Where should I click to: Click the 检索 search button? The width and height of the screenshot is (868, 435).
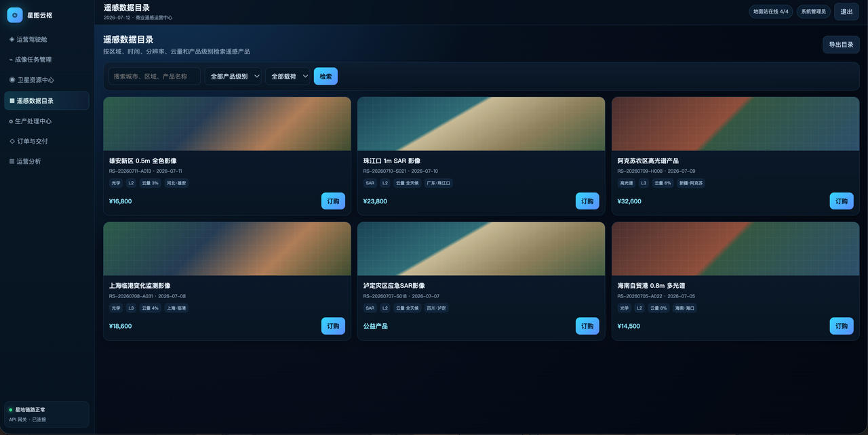tap(325, 77)
